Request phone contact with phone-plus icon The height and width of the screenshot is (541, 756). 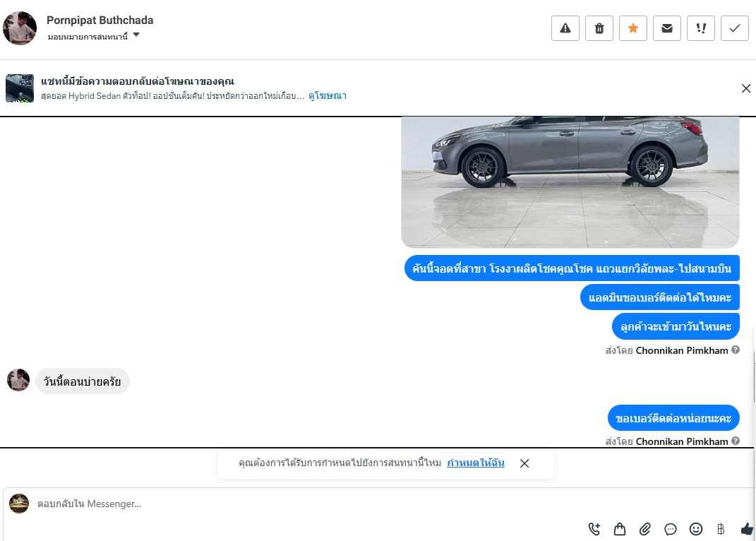pos(594,529)
